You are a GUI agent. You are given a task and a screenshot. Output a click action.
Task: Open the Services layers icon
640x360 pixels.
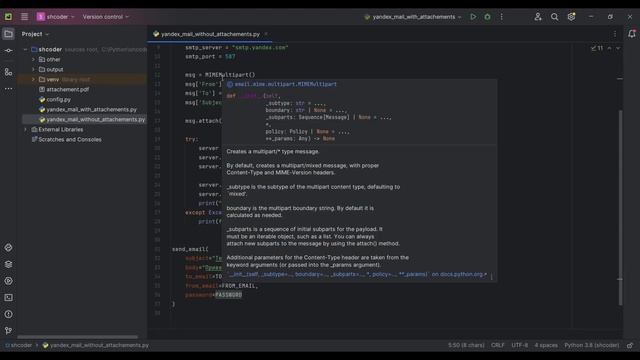tap(8, 264)
